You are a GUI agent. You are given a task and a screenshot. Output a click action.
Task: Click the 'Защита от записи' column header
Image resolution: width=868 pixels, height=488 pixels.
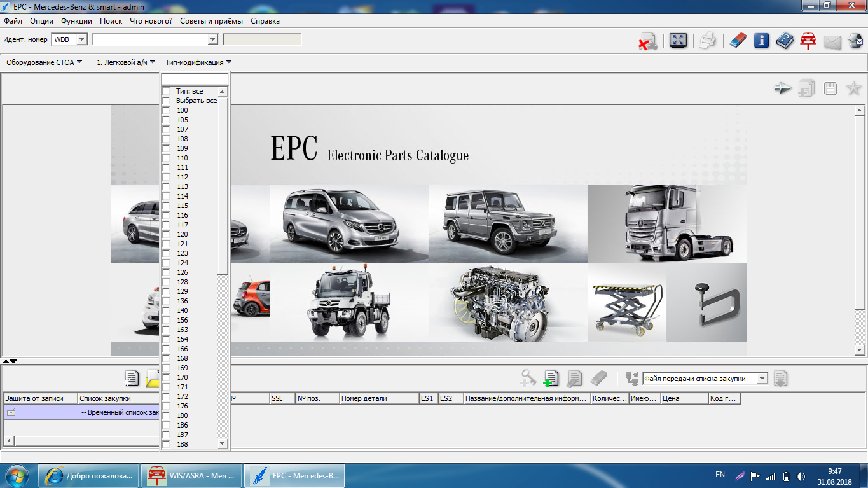click(x=40, y=398)
